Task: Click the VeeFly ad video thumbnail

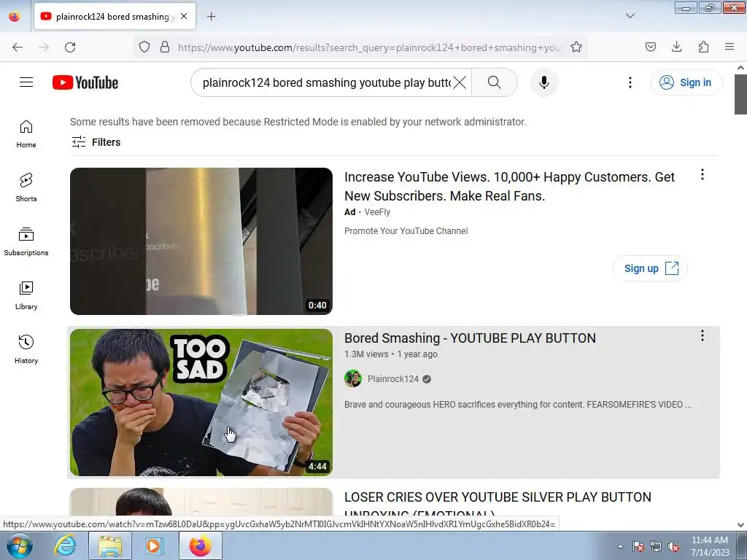Action: 201,241
